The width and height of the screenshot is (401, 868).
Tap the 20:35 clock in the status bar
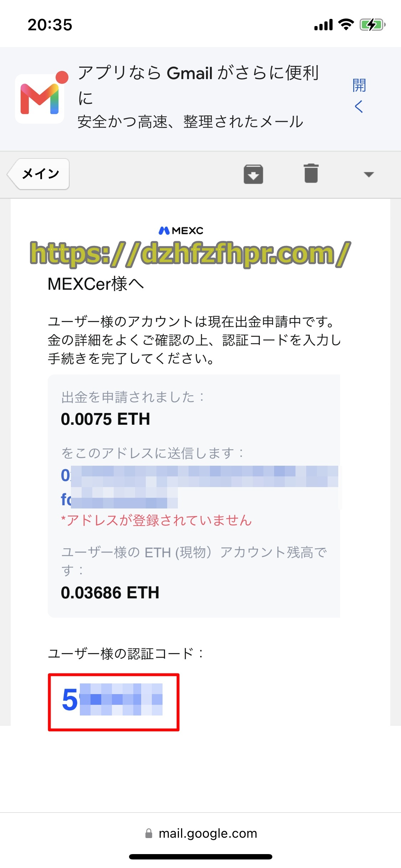pyautogui.click(x=50, y=25)
